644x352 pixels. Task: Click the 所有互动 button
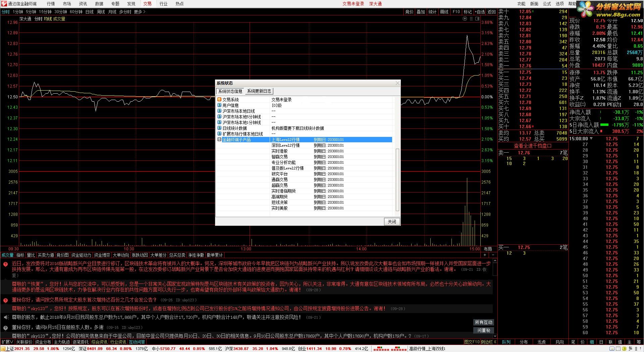(483, 322)
